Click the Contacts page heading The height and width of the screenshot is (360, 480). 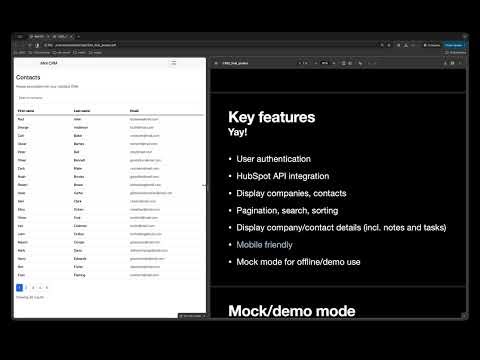pyautogui.click(x=28, y=77)
